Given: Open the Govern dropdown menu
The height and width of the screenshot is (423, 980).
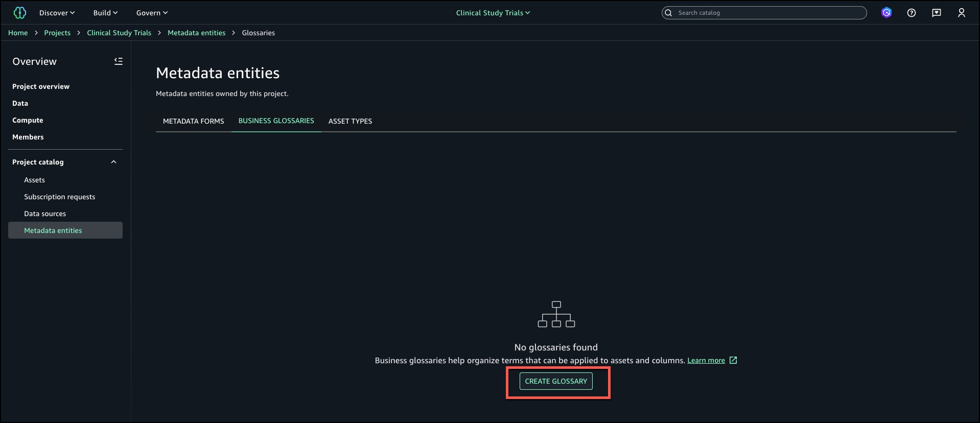Looking at the screenshot, I should point(152,13).
